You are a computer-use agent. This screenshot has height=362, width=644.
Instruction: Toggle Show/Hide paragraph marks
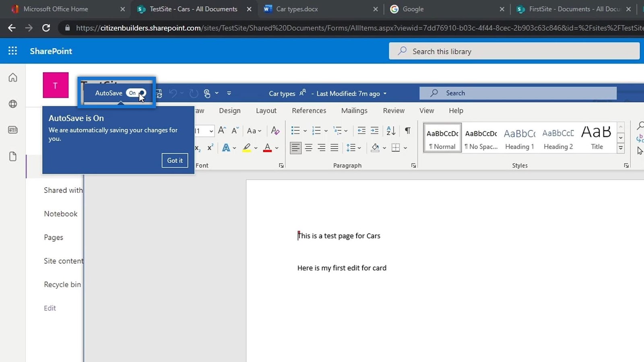[x=408, y=130]
